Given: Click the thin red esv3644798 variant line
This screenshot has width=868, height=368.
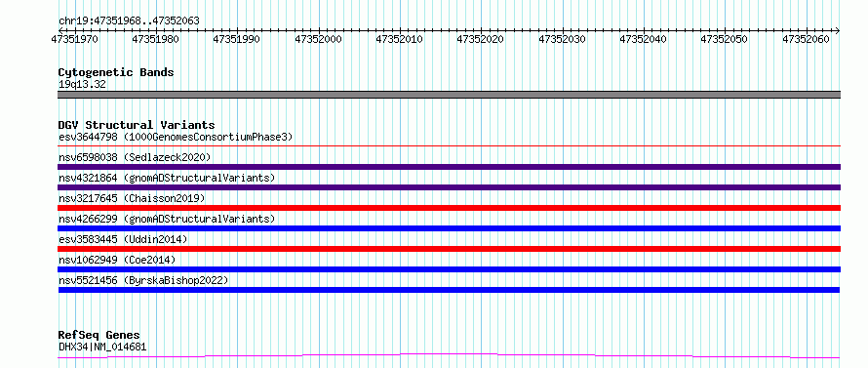Looking at the screenshot, I should coord(449,146).
